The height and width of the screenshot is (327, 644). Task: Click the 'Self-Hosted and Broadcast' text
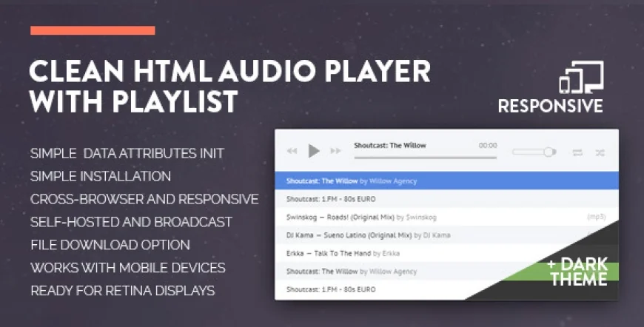click(132, 222)
